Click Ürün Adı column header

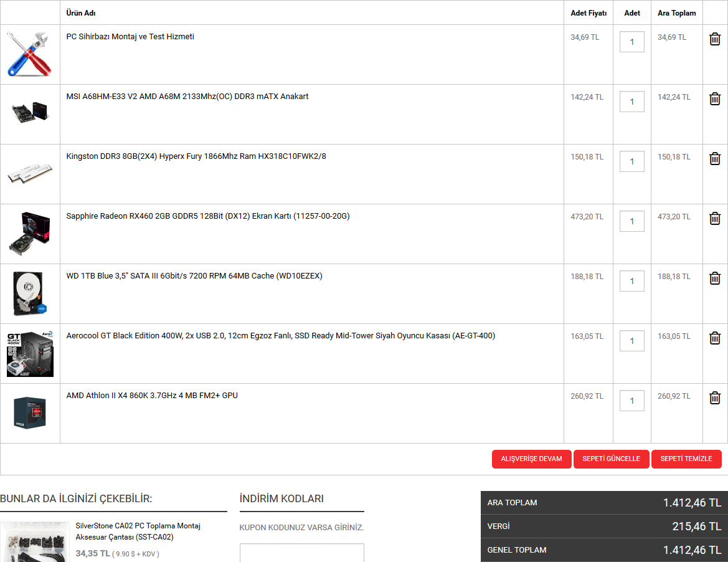click(x=81, y=13)
